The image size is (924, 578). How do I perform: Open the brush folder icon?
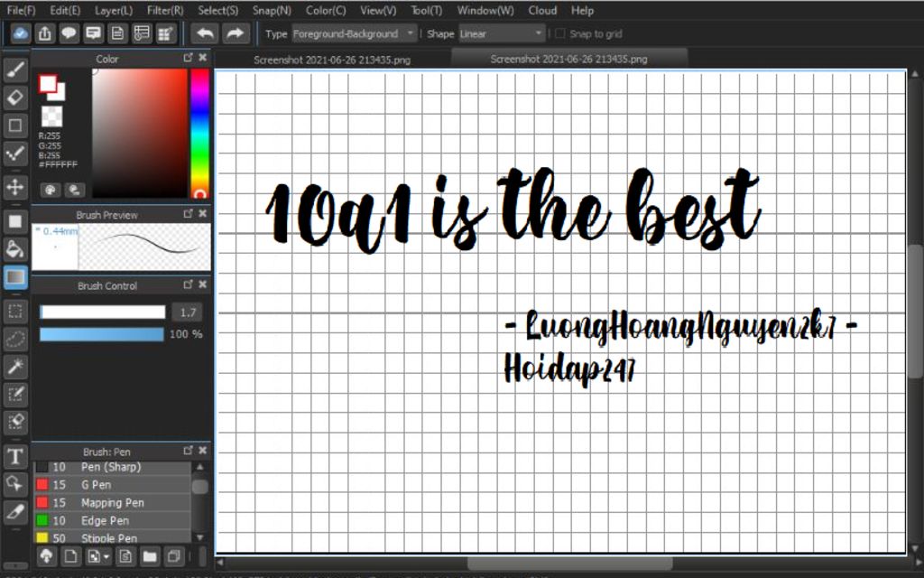pos(150,556)
